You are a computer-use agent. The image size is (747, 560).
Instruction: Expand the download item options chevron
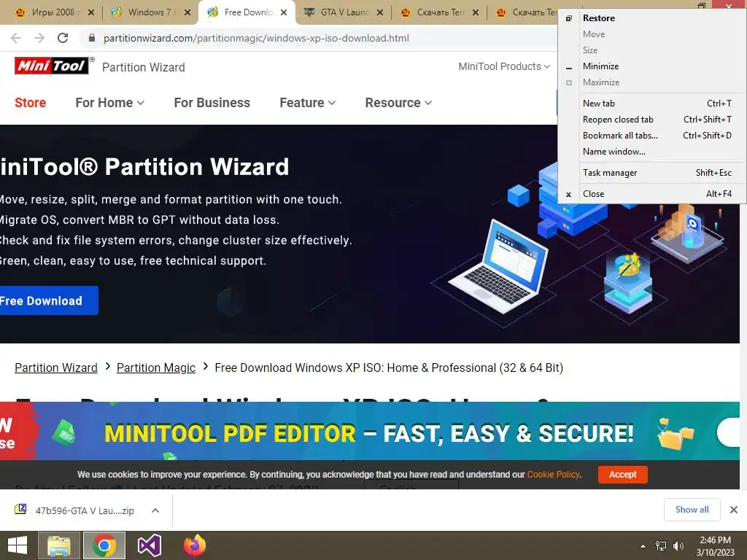(155, 510)
